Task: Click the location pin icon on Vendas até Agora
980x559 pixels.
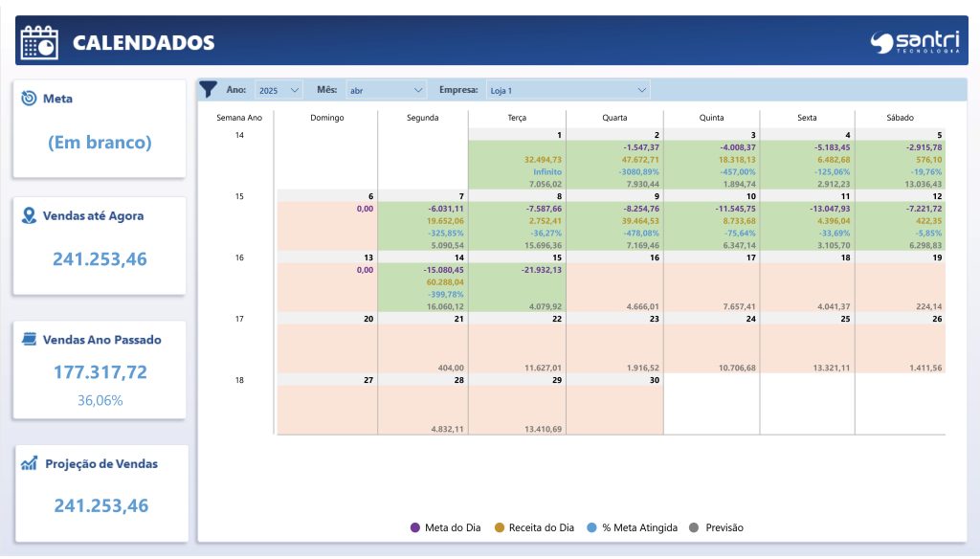Action: 29,216
